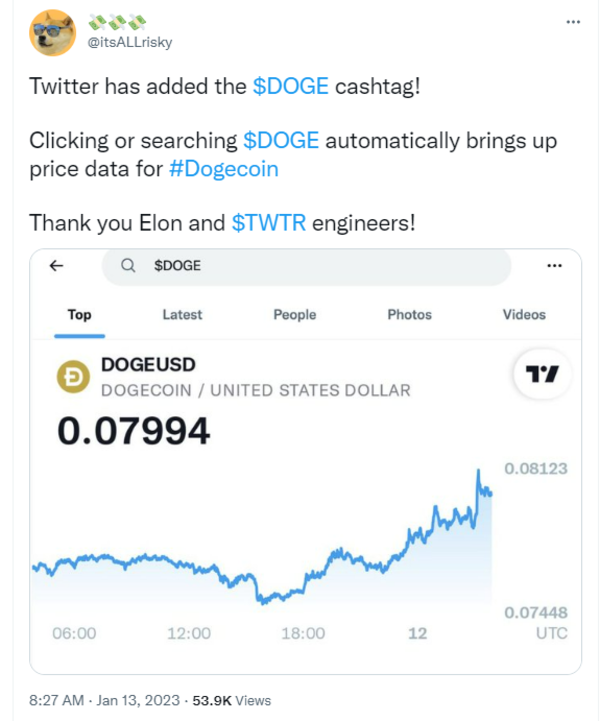This screenshot has height=721, width=600.
Task: Switch to the Top tab
Action: point(79,314)
